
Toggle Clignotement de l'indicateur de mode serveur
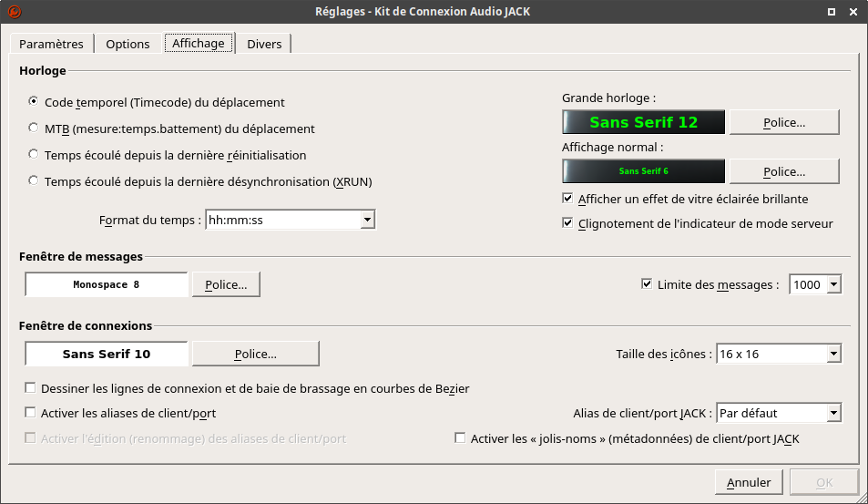(567, 222)
